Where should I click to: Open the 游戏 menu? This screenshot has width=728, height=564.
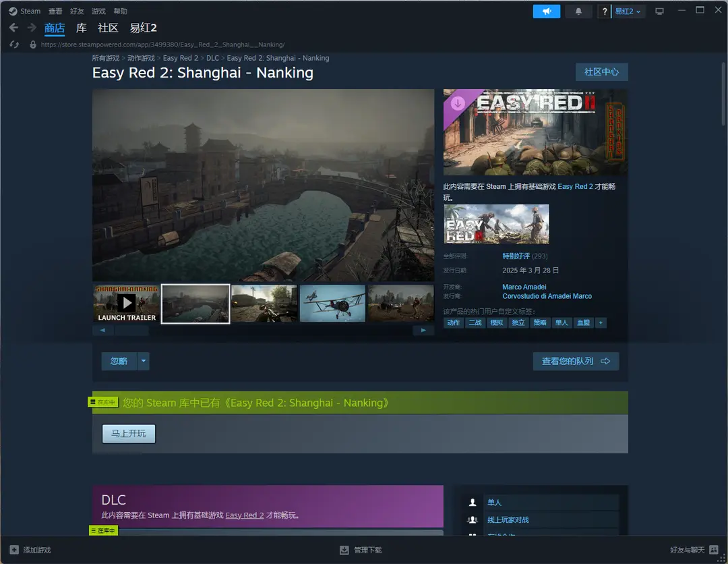(98, 11)
